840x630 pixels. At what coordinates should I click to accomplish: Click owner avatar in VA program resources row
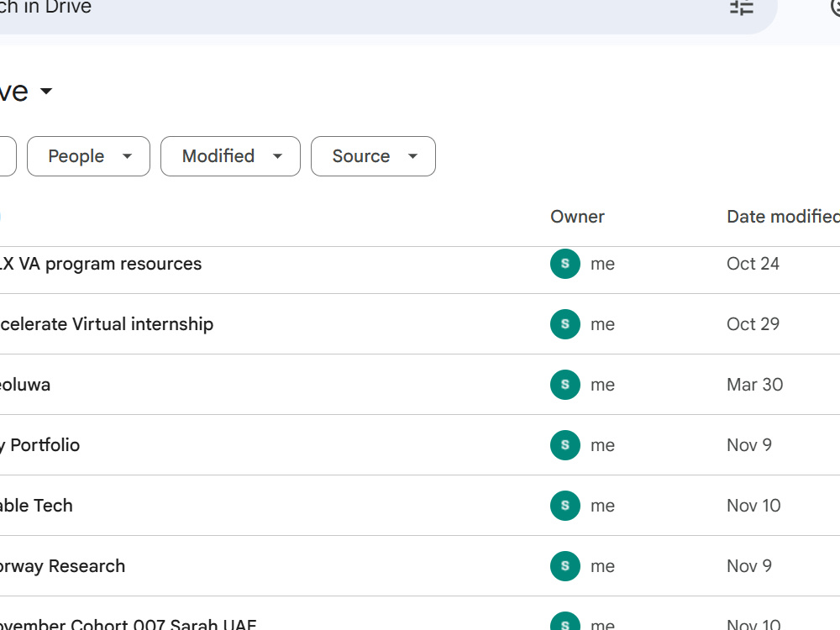tap(565, 264)
